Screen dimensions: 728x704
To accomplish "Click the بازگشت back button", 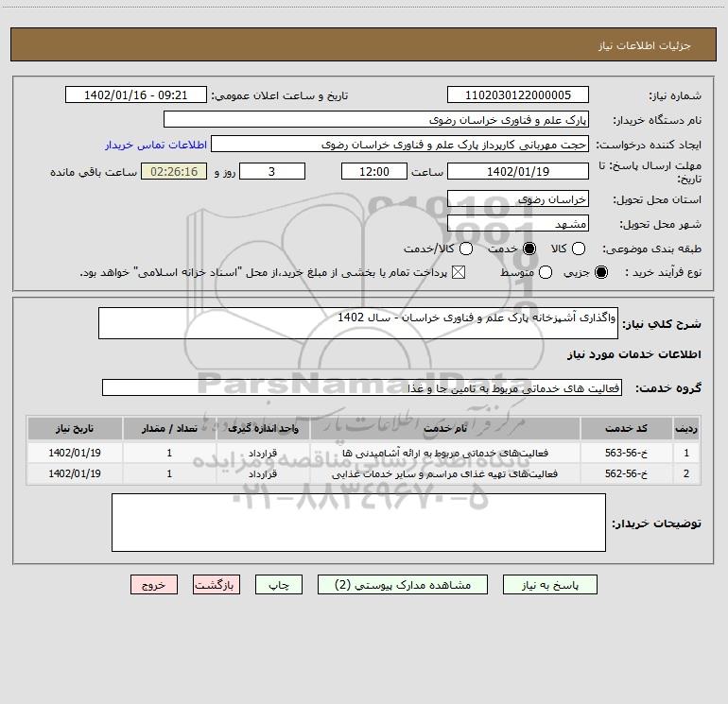I will pos(217,585).
